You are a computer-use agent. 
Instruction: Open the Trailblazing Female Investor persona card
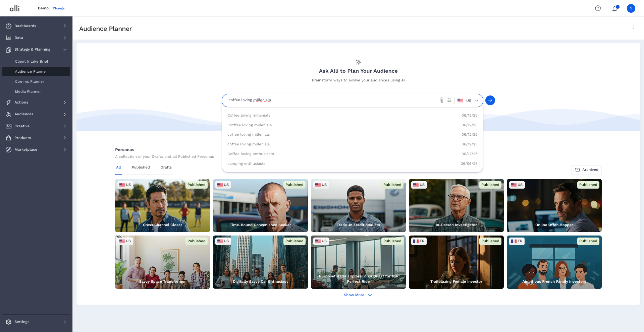[456, 262]
